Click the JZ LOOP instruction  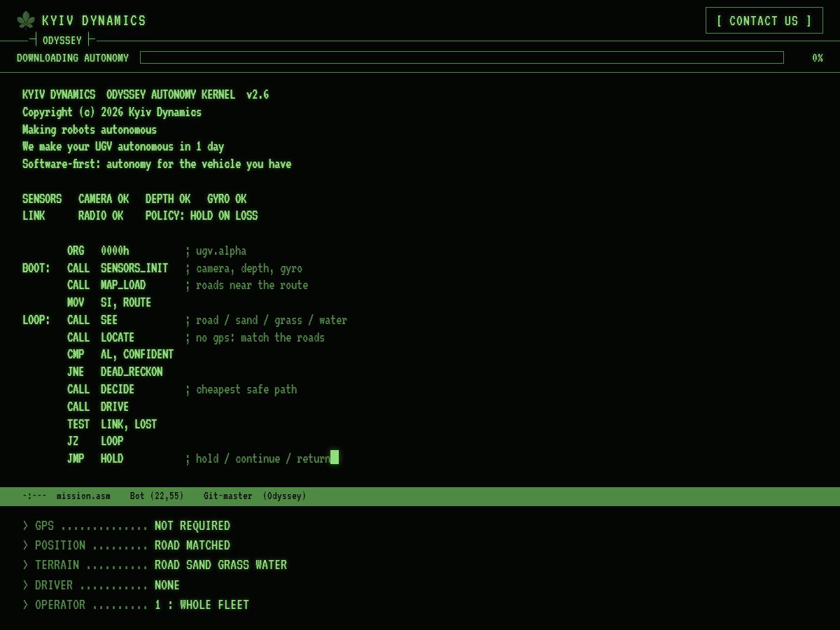click(95, 441)
